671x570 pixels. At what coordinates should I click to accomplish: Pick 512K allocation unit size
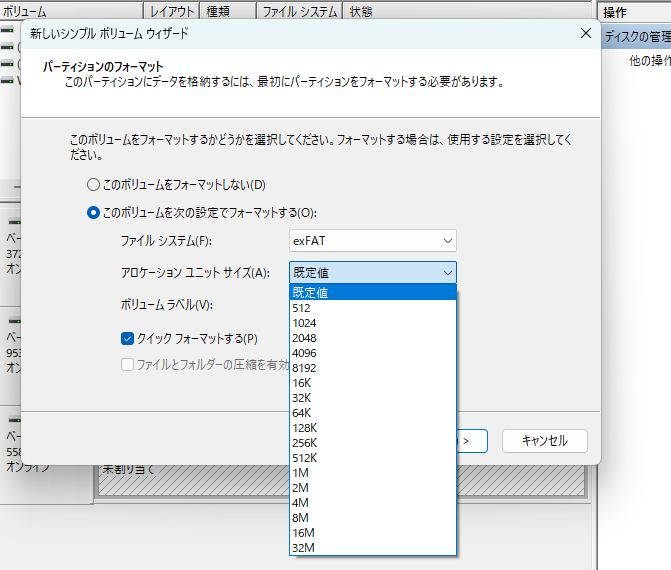(373, 458)
